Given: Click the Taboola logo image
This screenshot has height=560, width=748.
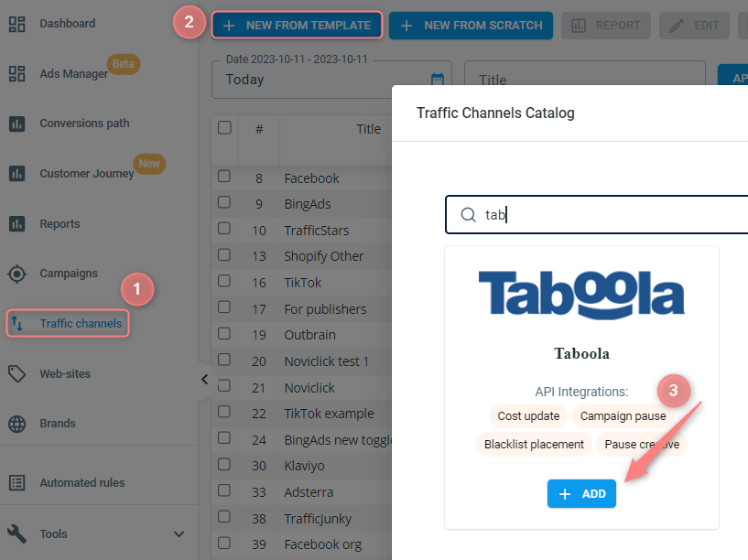Looking at the screenshot, I should pos(581,295).
